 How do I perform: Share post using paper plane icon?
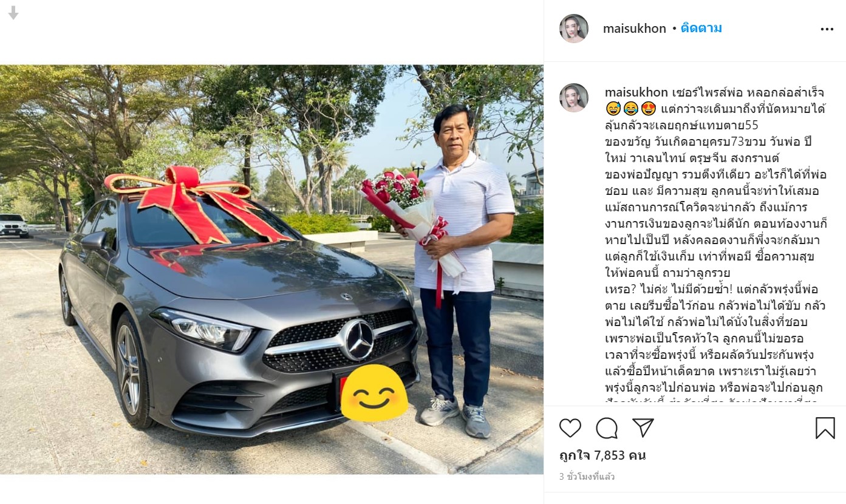pyautogui.click(x=643, y=428)
